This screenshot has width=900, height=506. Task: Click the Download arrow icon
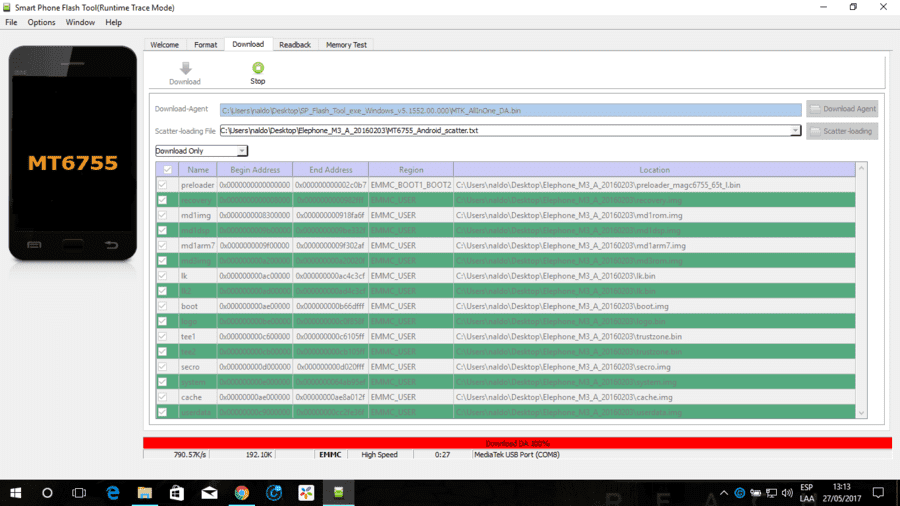(185, 68)
